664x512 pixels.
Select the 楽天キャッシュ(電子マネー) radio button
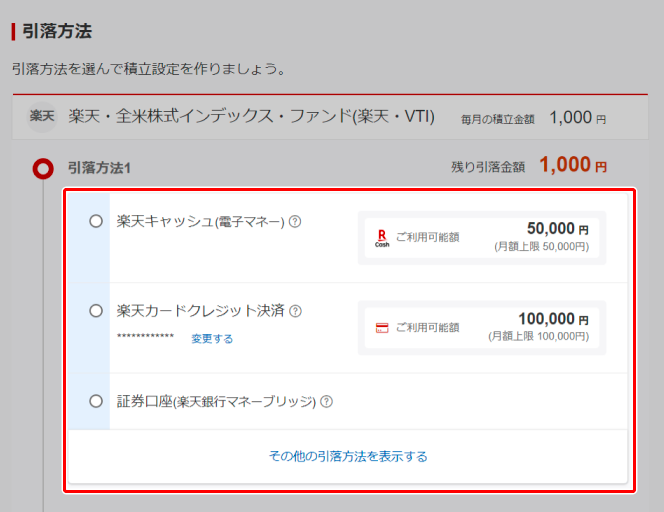pos(96,221)
